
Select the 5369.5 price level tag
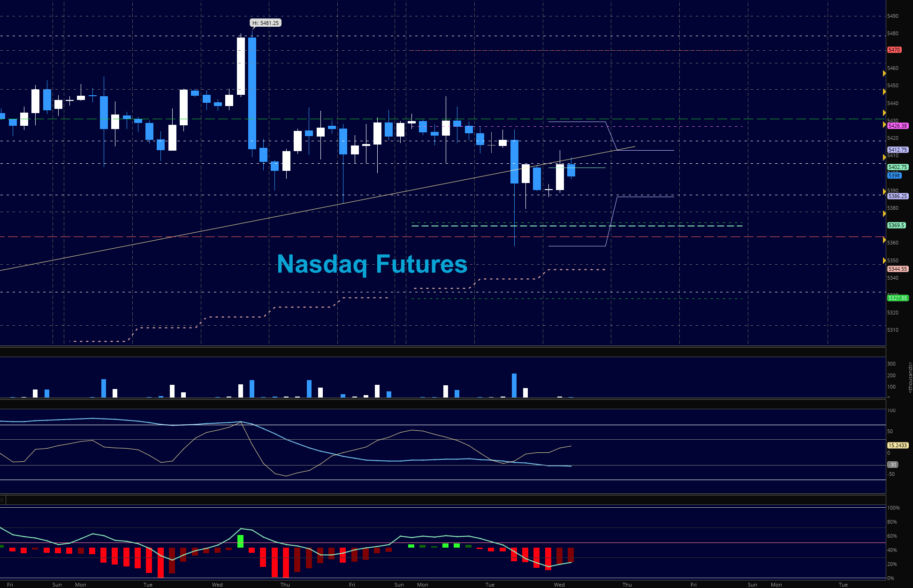896,225
